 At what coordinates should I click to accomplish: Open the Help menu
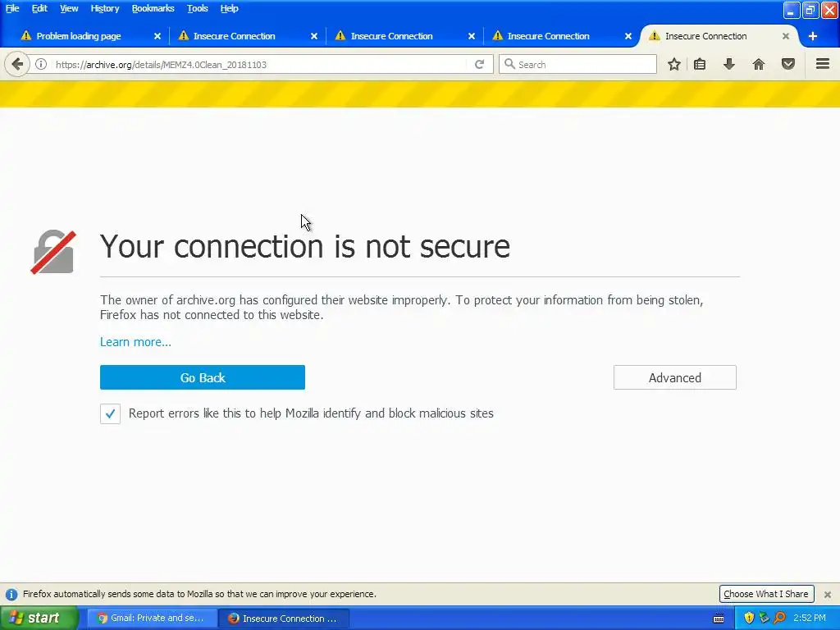click(x=229, y=8)
